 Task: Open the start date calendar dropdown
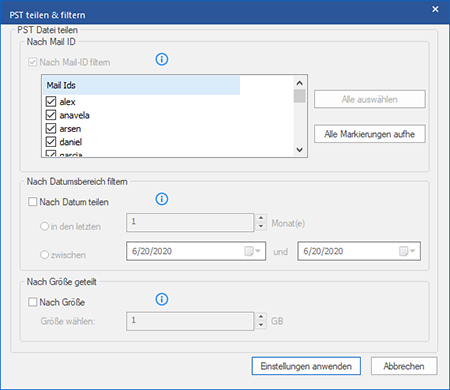tap(253, 251)
